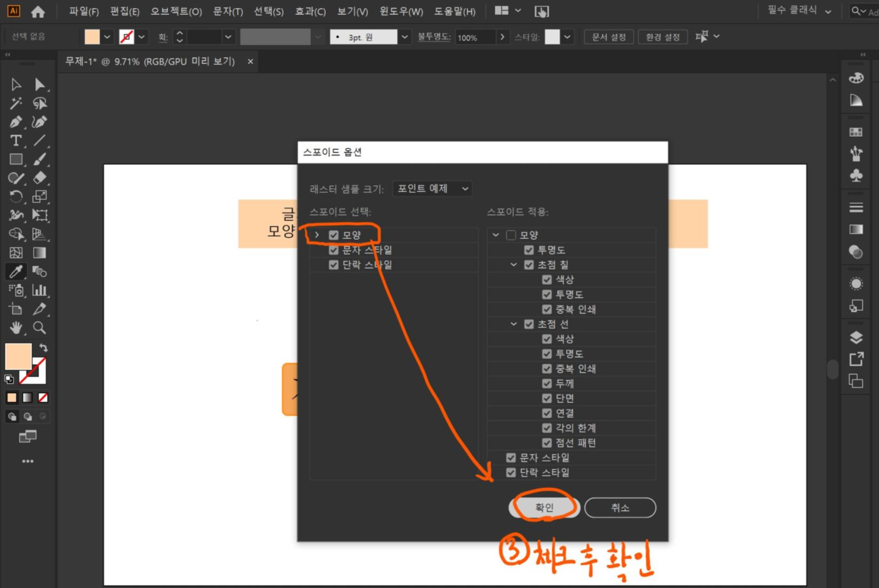Open fill color dropdown in control bar
Viewport: 879px width, 588px height.
(107, 37)
